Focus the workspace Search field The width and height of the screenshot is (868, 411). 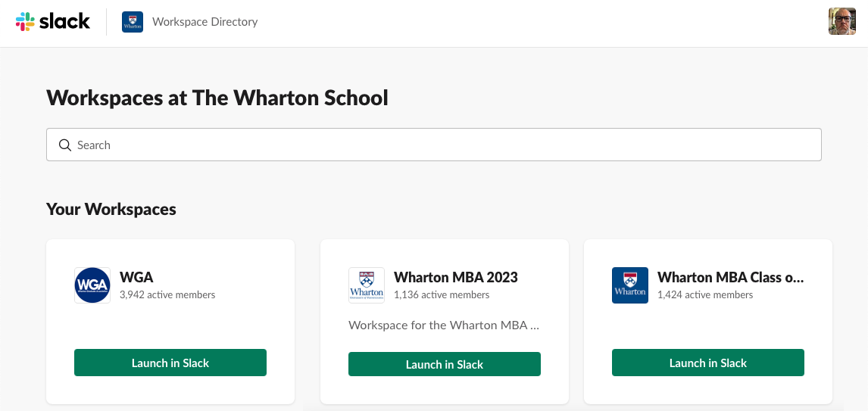click(x=433, y=145)
